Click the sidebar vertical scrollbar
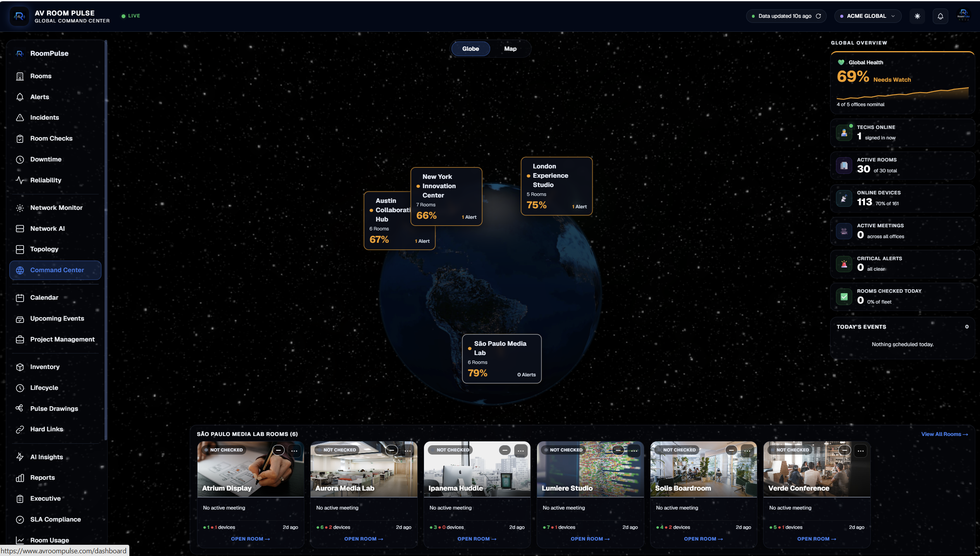This screenshot has width=980, height=556. point(106,240)
